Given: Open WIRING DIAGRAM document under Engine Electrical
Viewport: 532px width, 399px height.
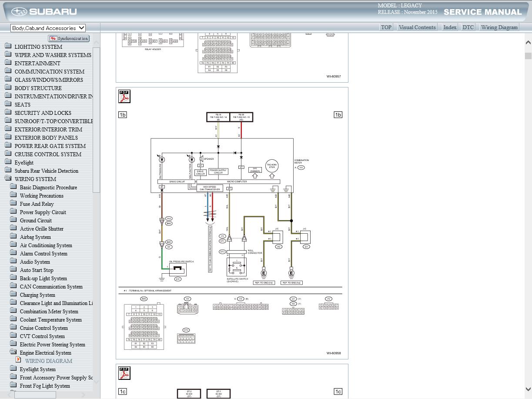Looking at the screenshot, I should click(49, 361).
